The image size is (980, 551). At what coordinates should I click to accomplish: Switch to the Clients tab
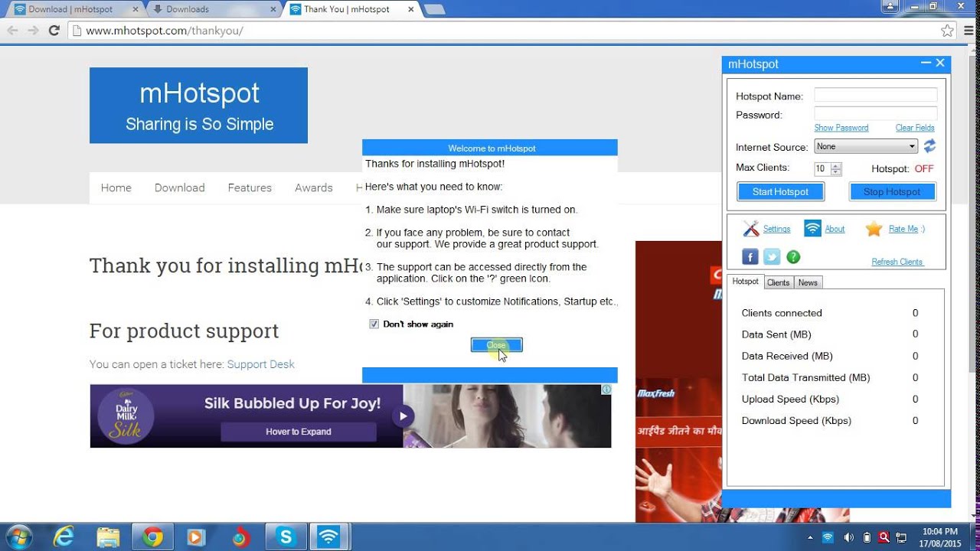point(778,282)
